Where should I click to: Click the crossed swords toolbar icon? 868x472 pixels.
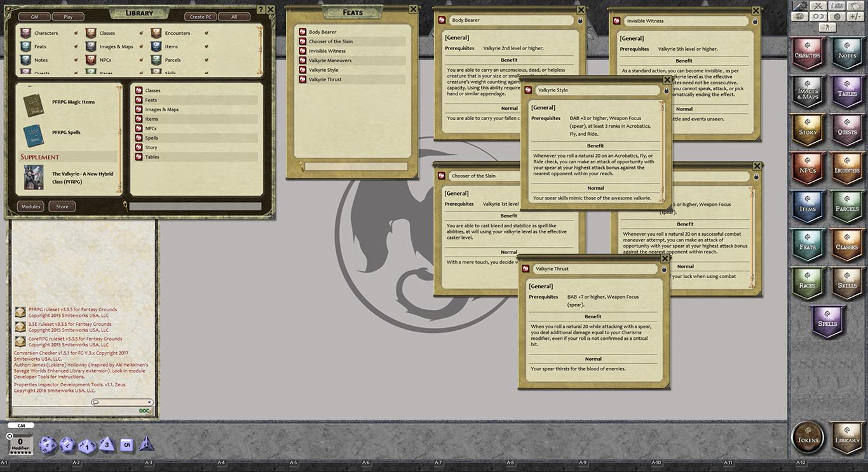pos(818,6)
